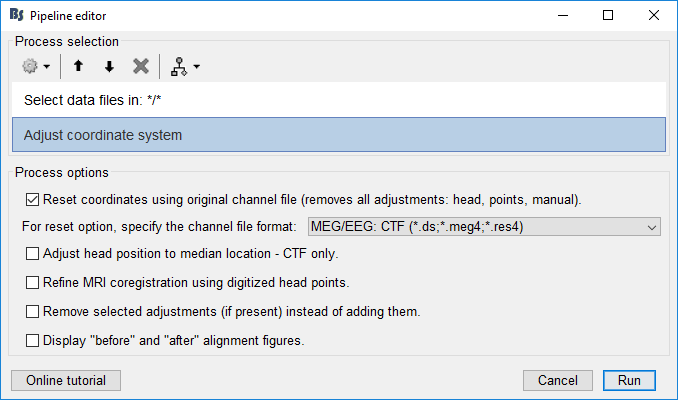Open the Online tutorial
The image size is (678, 400).
click(x=66, y=381)
